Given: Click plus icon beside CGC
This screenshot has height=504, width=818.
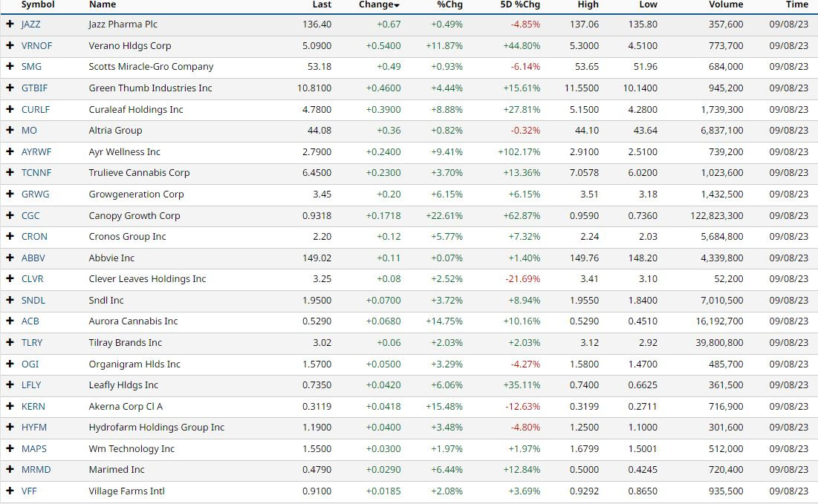Looking at the screenshot, I should click(x=10, y=215).
